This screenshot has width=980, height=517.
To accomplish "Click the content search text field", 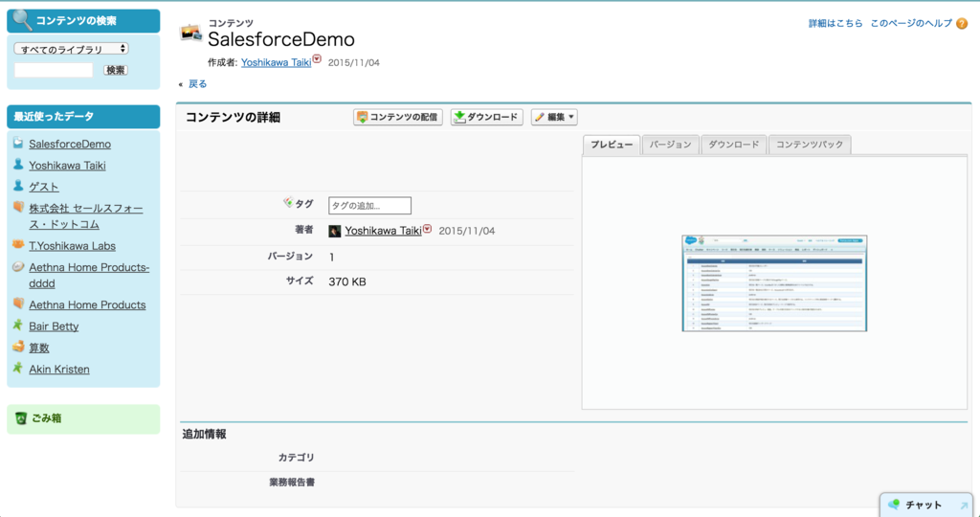I will tap(54, 70).
